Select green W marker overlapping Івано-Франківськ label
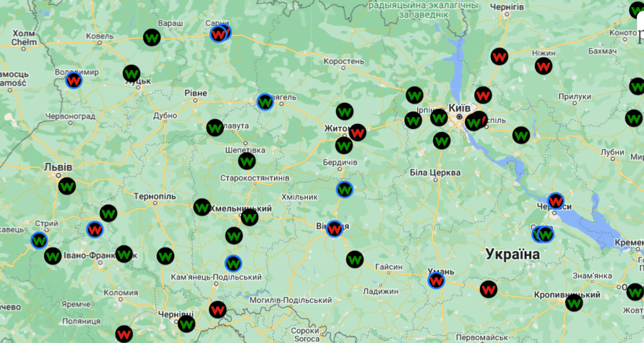Viewport: 644px width, 343px height. [124, 254]
